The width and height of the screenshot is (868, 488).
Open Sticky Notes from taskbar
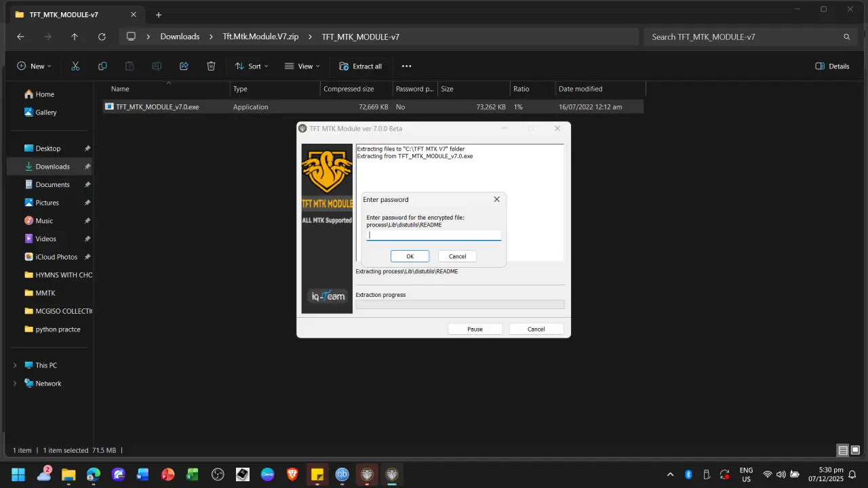pos(317,474)
